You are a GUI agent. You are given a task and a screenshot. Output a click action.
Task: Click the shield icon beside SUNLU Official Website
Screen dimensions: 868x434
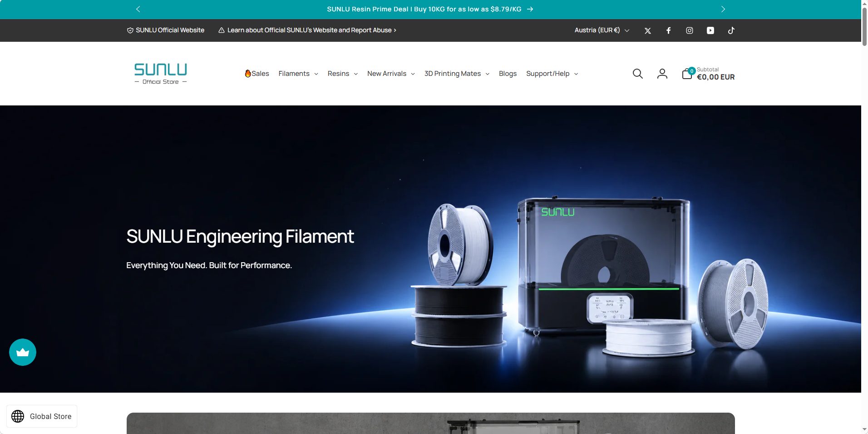pyautogui.click(x=130, y=30)
